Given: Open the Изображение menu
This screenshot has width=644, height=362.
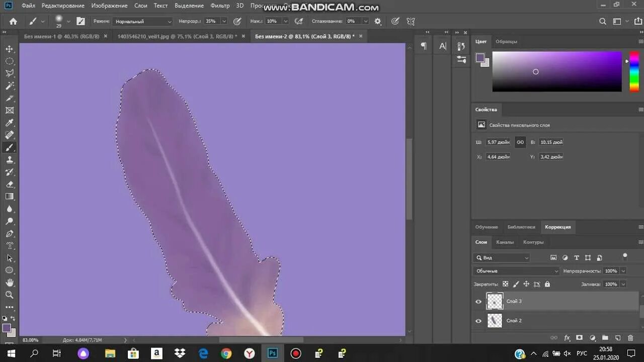Looking at the screenshot, I should pyautogui.click(x=109, y=6).
